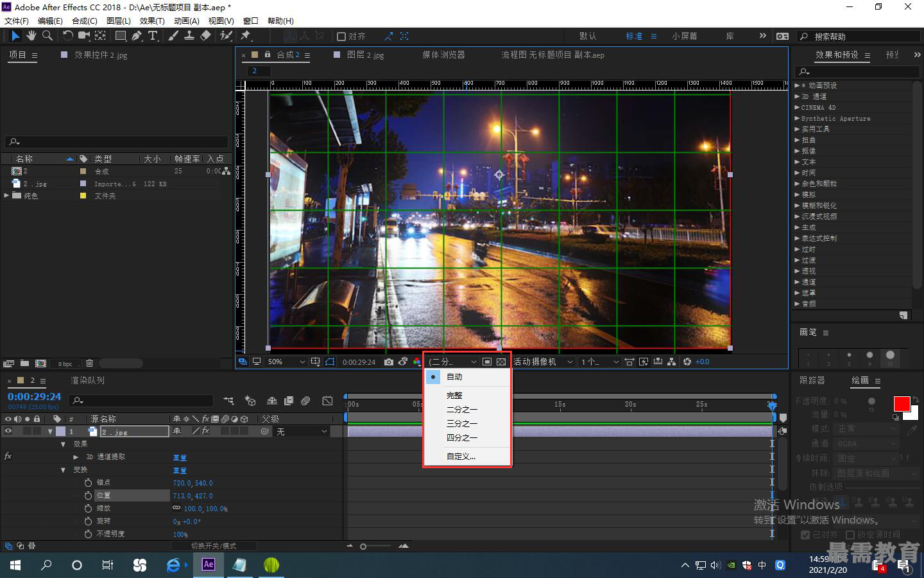Image resolution: width=924 pixels, height=578 pixels.
Task: Click 重置 link for 变换
Action: click(180, 470)
